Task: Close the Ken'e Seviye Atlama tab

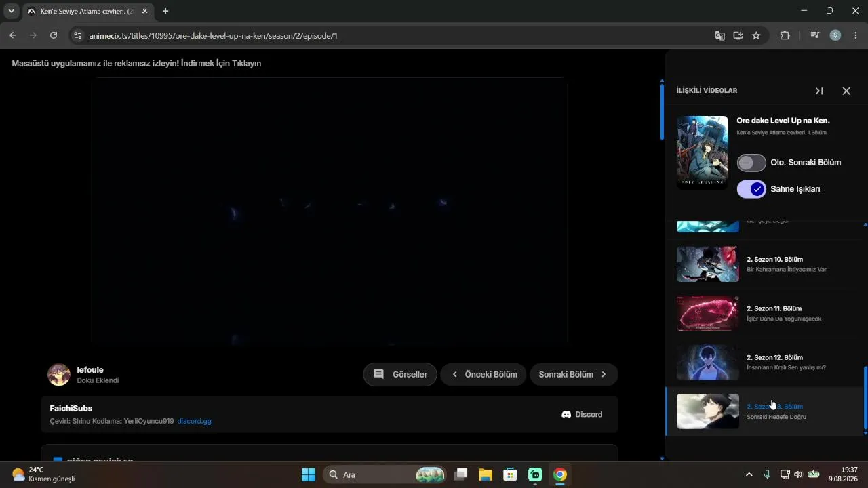Action: [x=144, y=11]
